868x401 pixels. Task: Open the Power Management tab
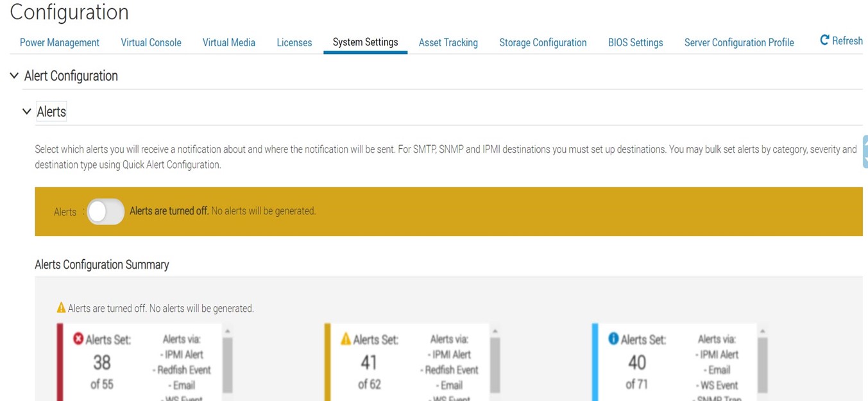click(x=60, y=43)
